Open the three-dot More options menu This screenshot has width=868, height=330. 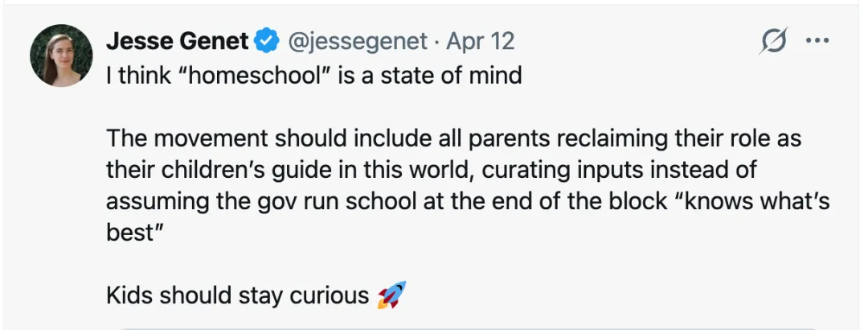coord(817,41)
